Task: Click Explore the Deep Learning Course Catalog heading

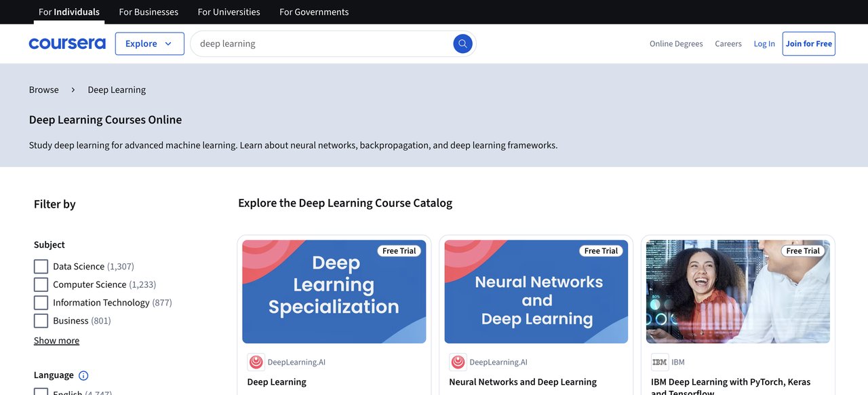Action: [345, 203]
